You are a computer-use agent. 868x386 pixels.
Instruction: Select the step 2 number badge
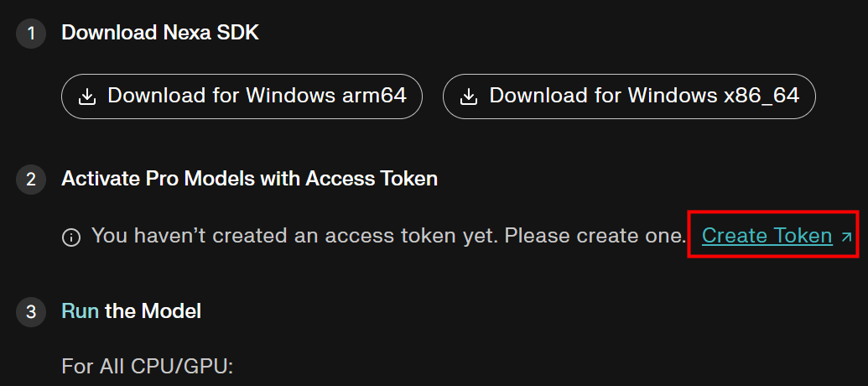[31, 180]
